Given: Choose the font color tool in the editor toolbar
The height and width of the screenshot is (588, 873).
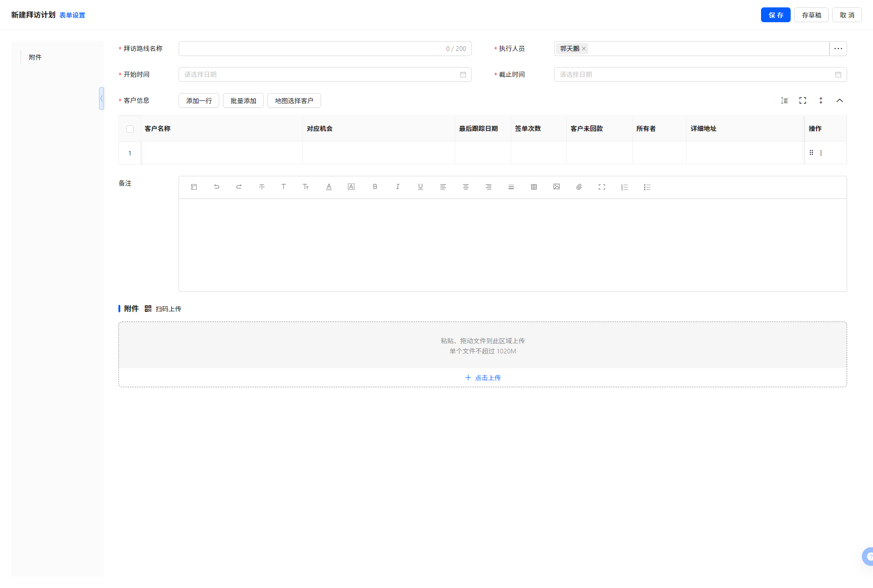Looking at the screenshot, I should 329,187.
